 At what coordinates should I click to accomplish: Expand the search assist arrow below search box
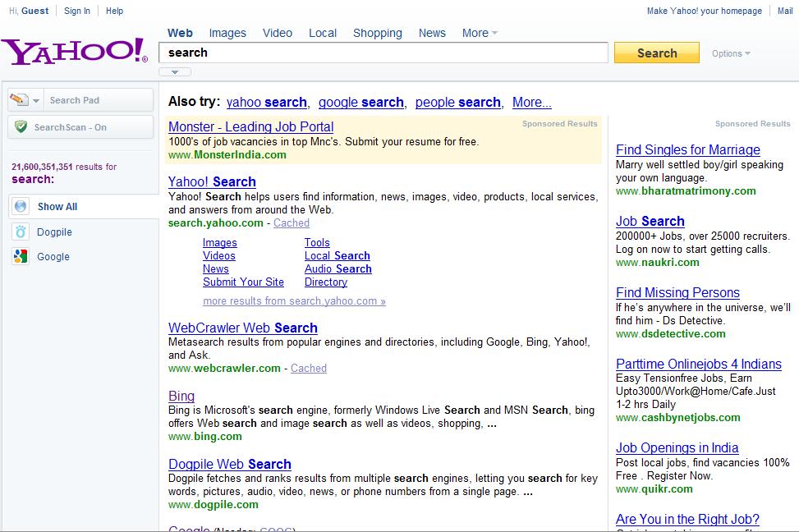175,72
